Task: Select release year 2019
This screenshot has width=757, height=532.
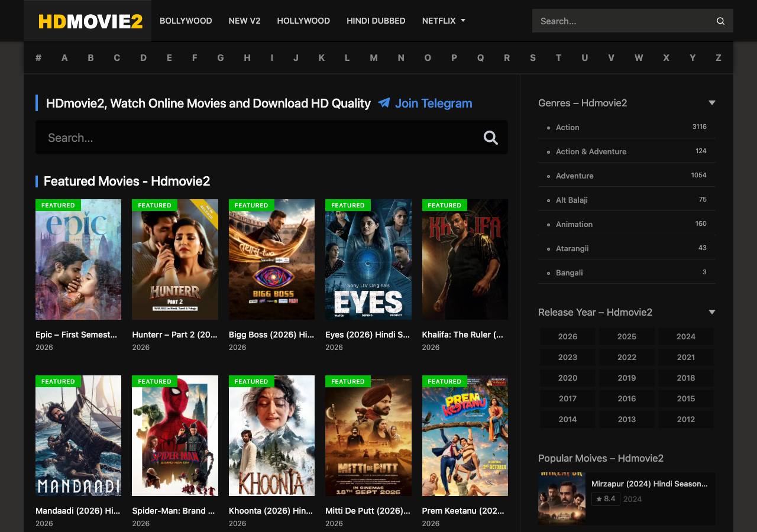Action: click(627, 378)
